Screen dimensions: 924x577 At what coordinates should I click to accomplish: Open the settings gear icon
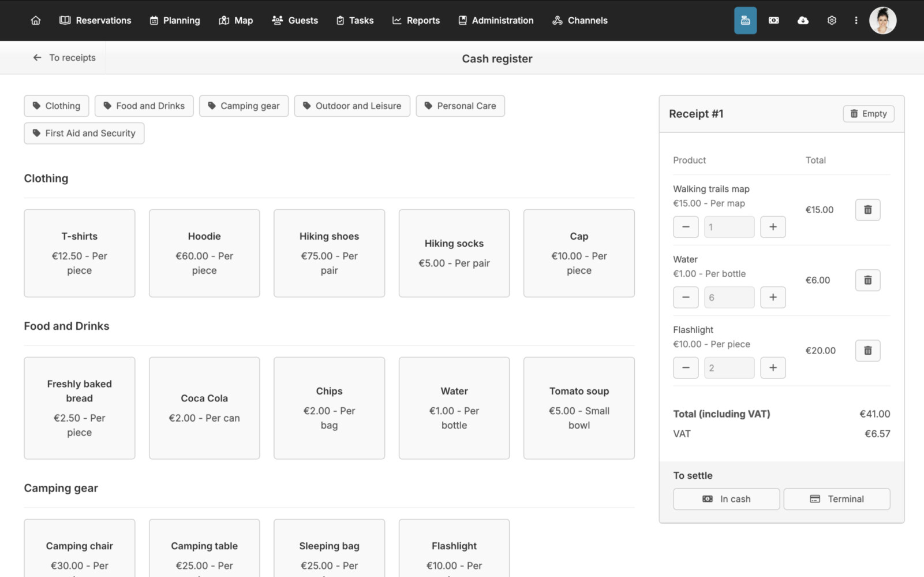tap(831, 20)
